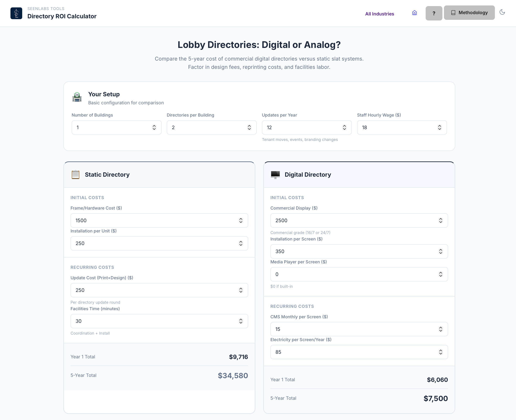Screen dimensions: 516x420
Task: Adjust the Number of Buildings stepper
Action: click(154, 127)
